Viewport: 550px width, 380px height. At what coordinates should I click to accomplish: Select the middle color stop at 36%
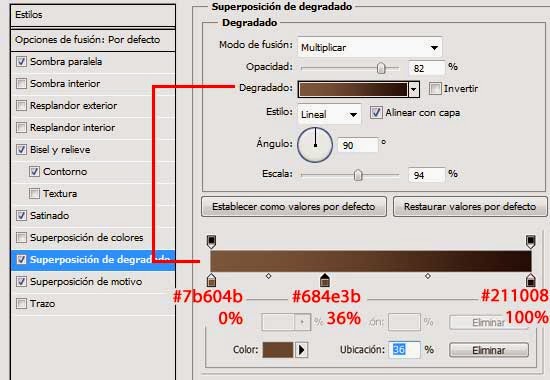[325, 280]
